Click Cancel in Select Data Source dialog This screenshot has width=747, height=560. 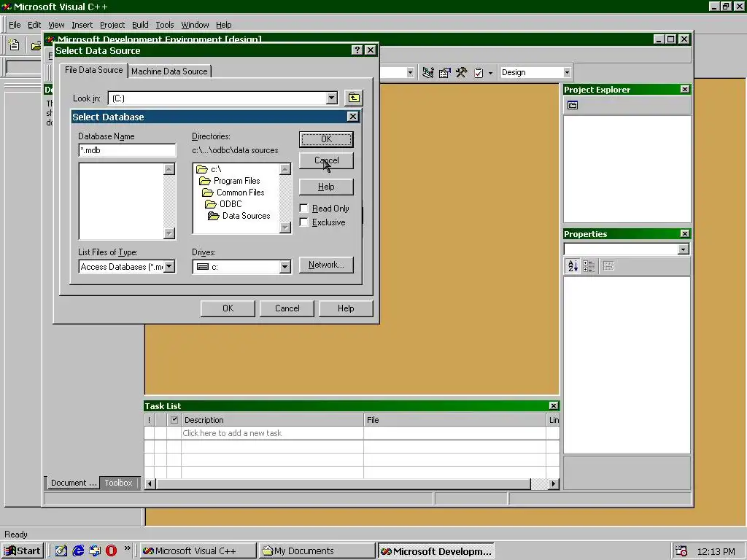pos(287,308)
